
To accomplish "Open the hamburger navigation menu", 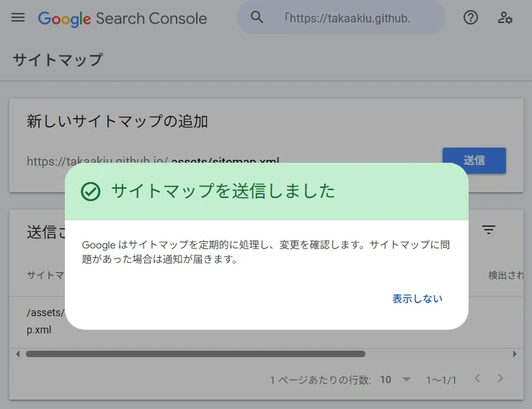I will (x=18, y=17).
